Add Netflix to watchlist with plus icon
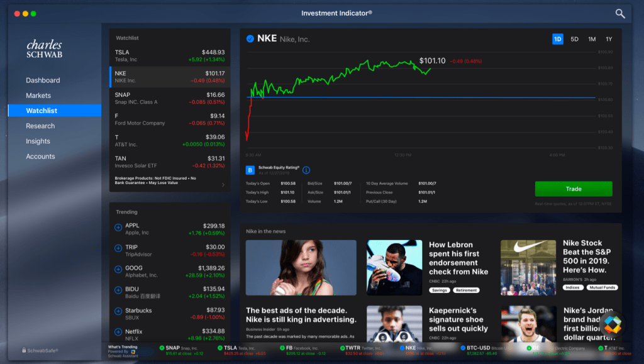Viewport: 644px width, 364px height. coord(118,332)
